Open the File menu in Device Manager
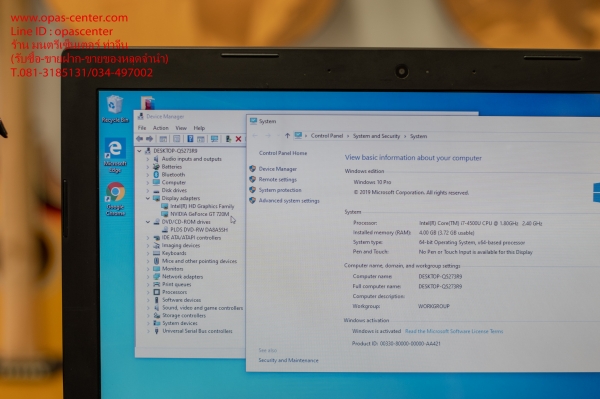600x399 pixels. tap(142, 128)
